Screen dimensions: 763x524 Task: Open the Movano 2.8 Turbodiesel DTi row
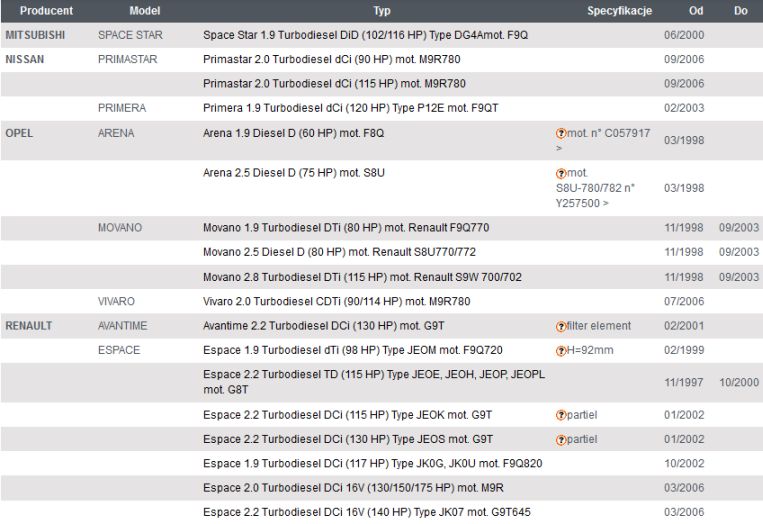(x=382, y=277)
